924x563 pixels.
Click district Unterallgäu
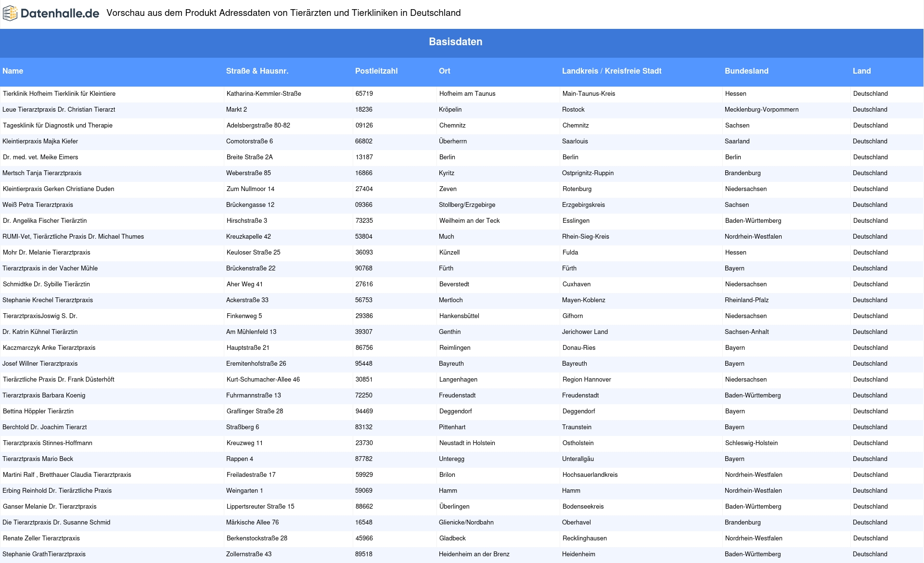click(x=578, y=459)
